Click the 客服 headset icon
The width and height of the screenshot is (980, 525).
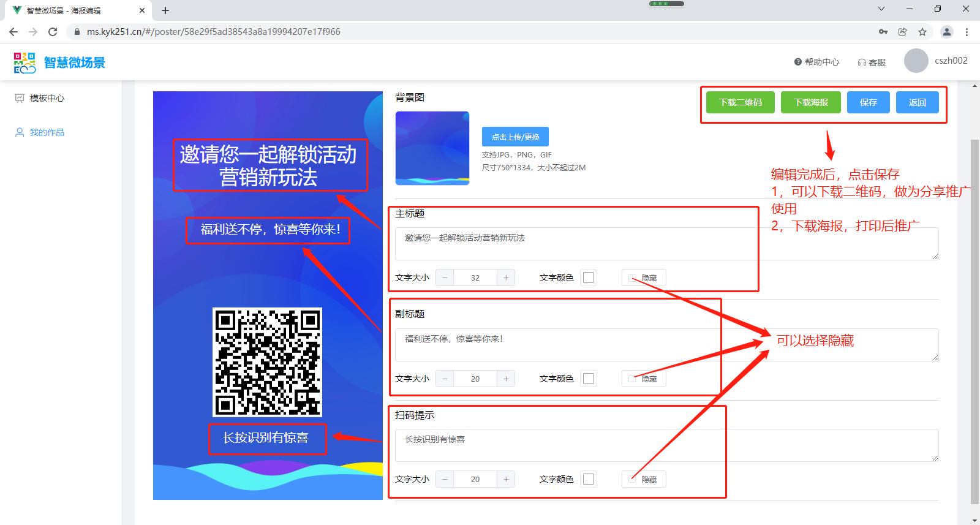pos(862,62)
